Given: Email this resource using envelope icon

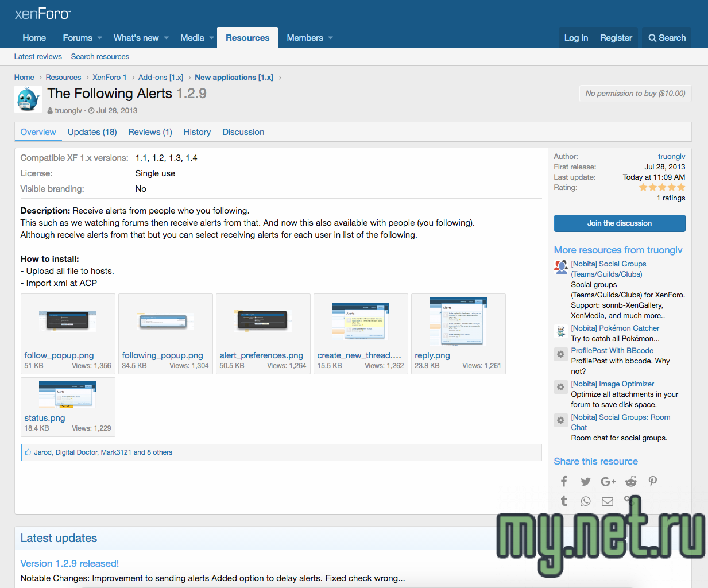Looking at the screenshot, I should (607, 501).
